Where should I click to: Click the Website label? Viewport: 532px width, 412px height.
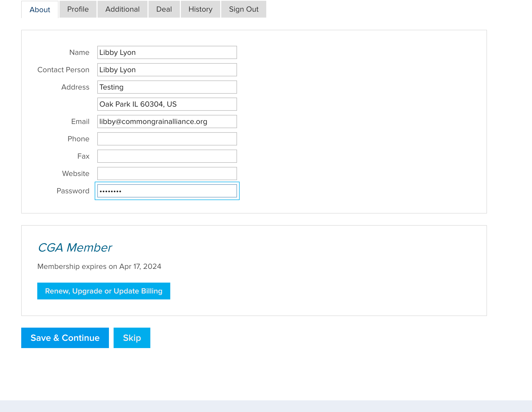click(x=76, y=174)
